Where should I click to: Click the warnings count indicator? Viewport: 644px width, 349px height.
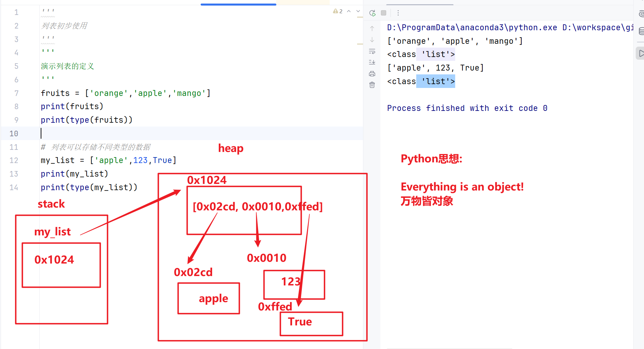pos(338,11)
